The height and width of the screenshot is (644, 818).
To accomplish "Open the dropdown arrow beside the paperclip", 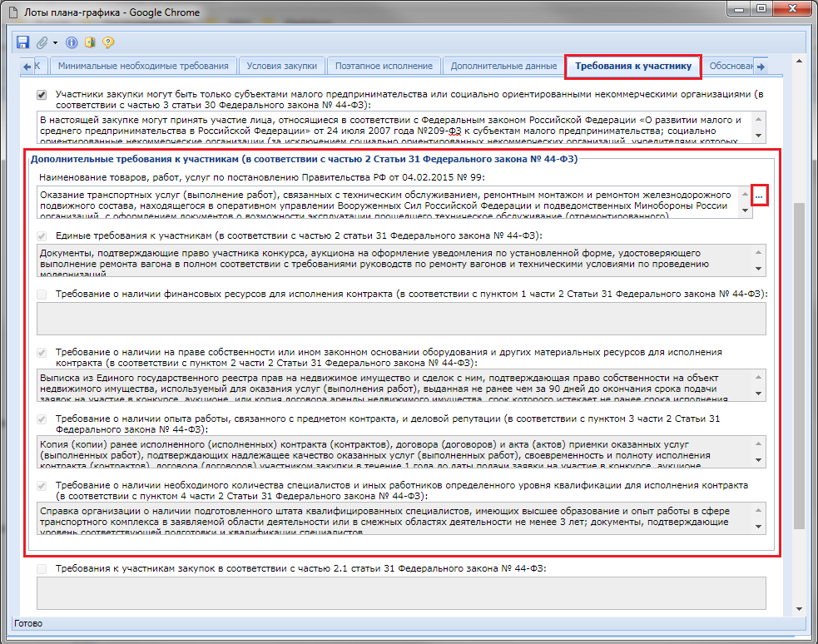I will point(55,42).
